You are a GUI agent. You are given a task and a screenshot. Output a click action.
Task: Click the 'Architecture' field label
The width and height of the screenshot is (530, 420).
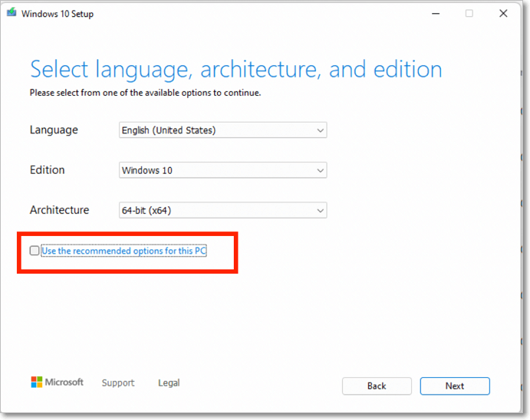(59, 210)
